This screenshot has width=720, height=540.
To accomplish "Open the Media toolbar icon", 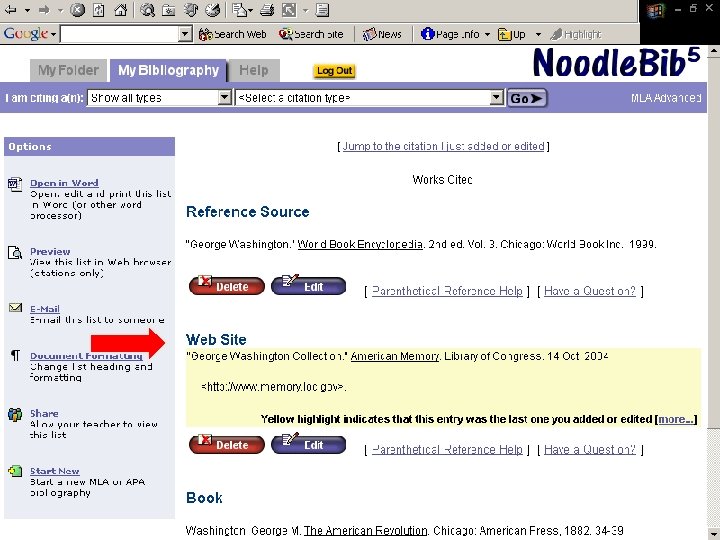I will coord(191,9).
